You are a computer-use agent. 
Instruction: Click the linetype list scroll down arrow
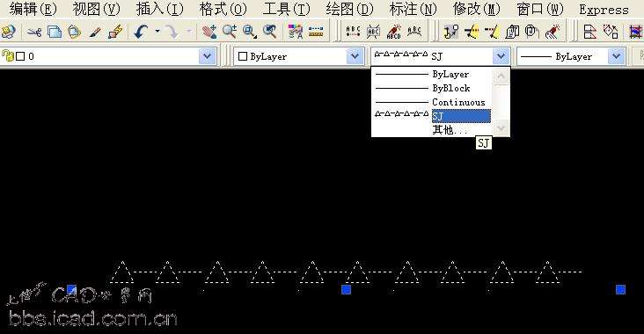coord(501,128)
